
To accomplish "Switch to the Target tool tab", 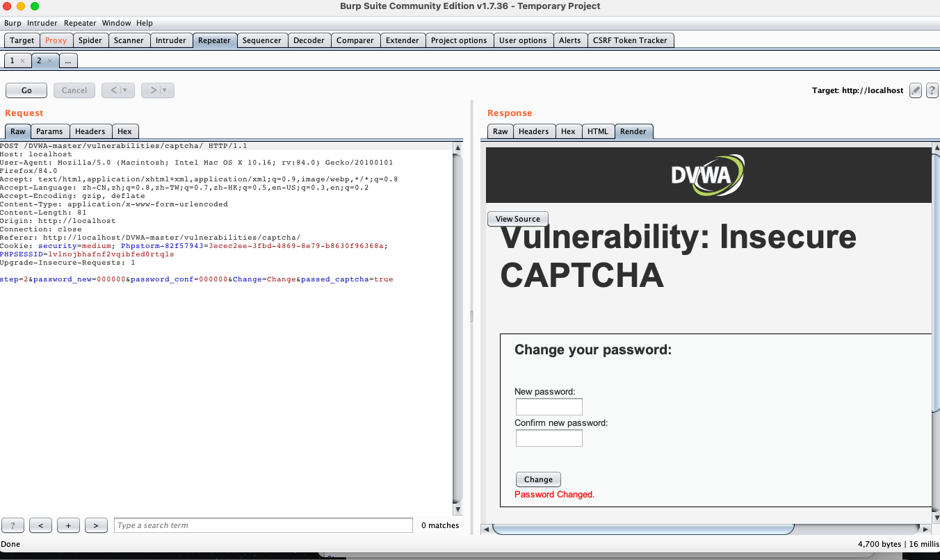I will (22, 40).
